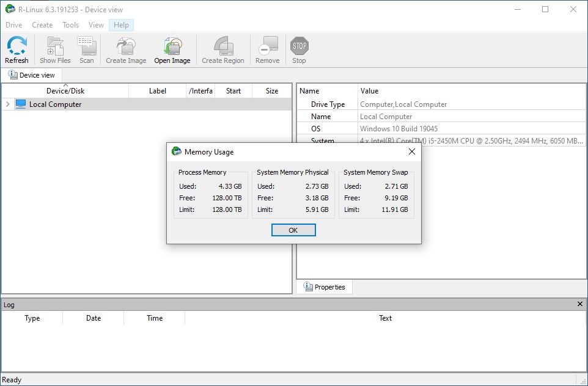Click the Value header in Properties panel
The width and height of the screenshot is (588, 386).
click(369, 90)
